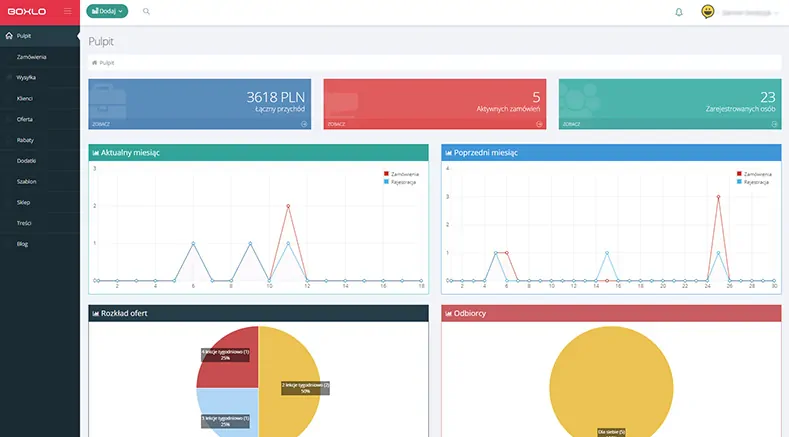This screenshot has width=789, height=437.
Task: Click the BOXLO logo
Action: [x=26, y=11]
